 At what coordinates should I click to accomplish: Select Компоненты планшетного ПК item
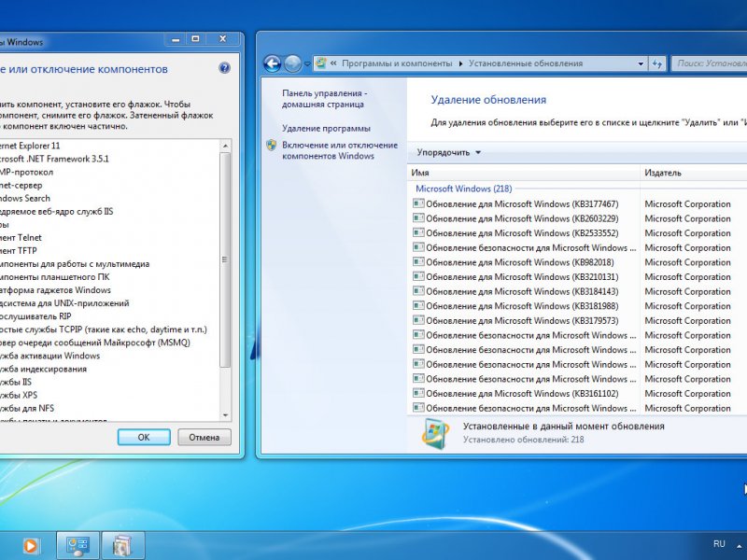[55, 276]
